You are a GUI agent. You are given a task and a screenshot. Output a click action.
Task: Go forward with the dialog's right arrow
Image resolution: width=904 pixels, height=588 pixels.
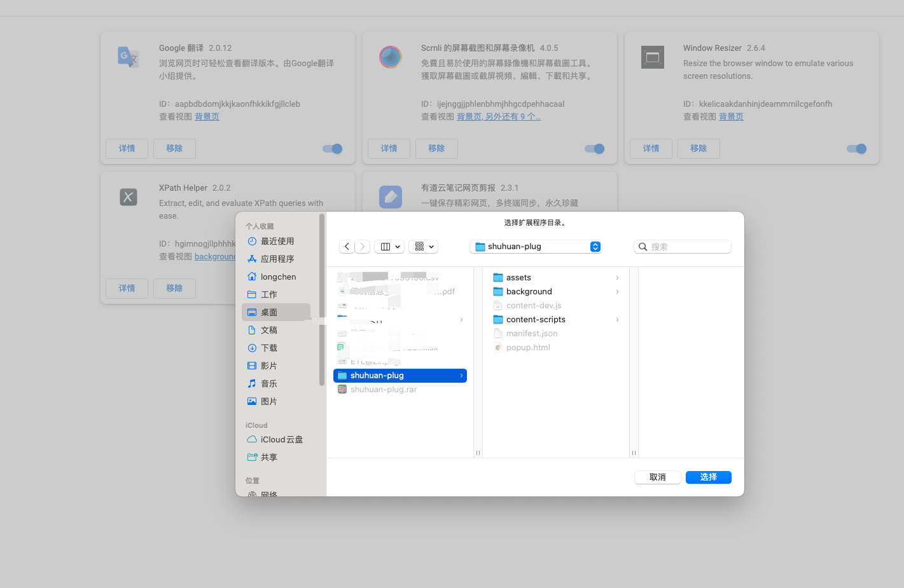click(x=363, y=247)
